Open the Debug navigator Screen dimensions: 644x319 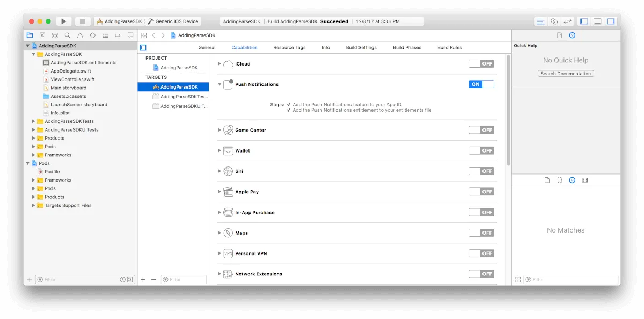pyautogui.click(x=105, y=35)
